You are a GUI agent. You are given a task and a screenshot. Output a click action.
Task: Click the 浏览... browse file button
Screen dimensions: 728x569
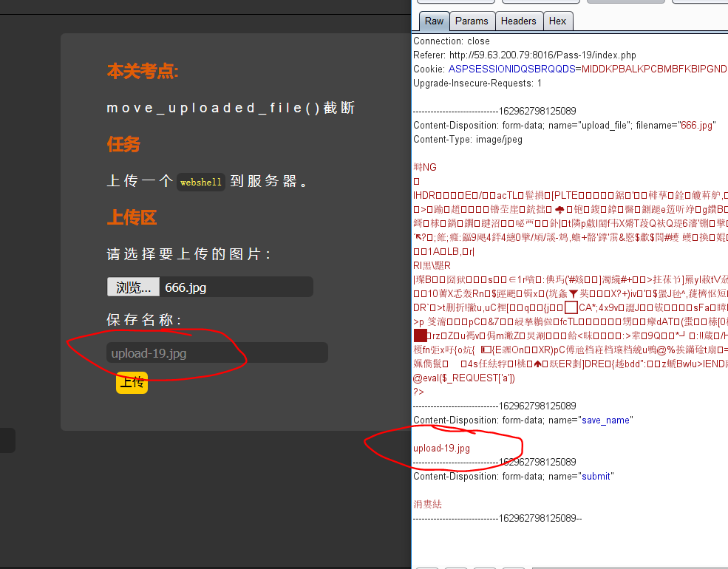pyautogui.click(x=133, y=287)
